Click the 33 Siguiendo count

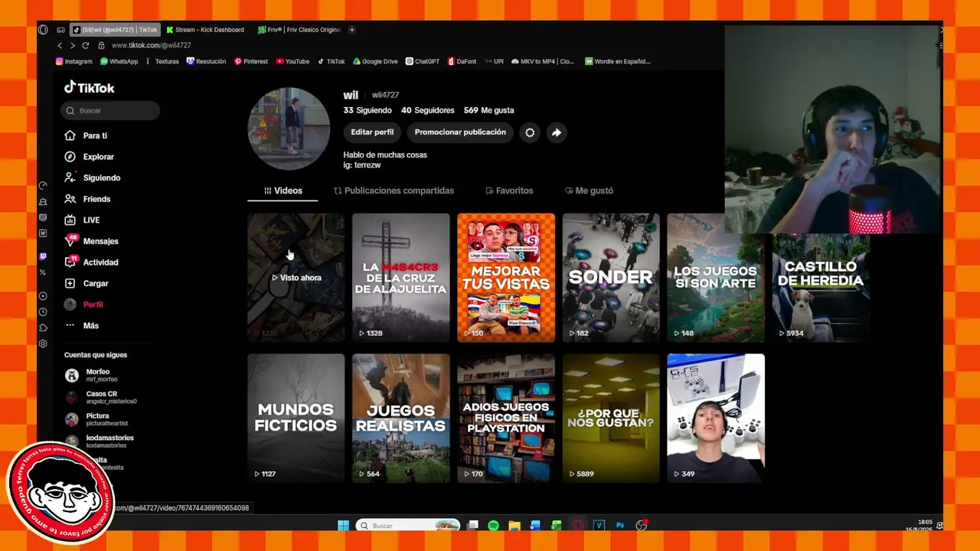pos(367,110)
